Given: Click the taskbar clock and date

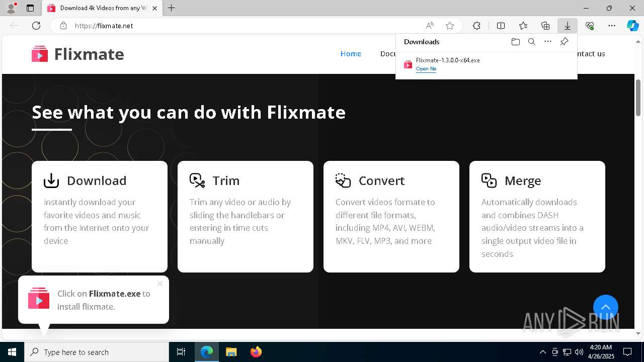Looking at the screenshot, I should tap(600, 352).
